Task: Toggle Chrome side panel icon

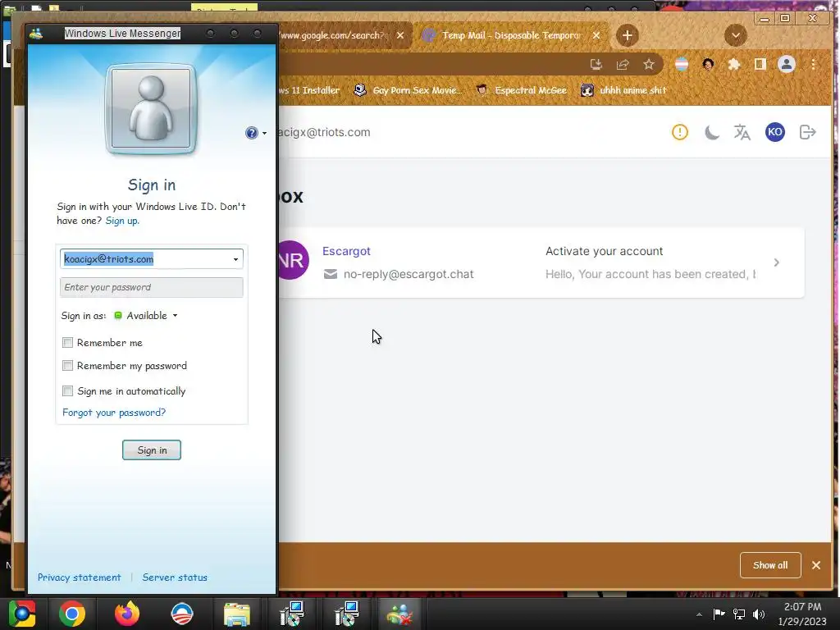Action: [x=760, y=65]
